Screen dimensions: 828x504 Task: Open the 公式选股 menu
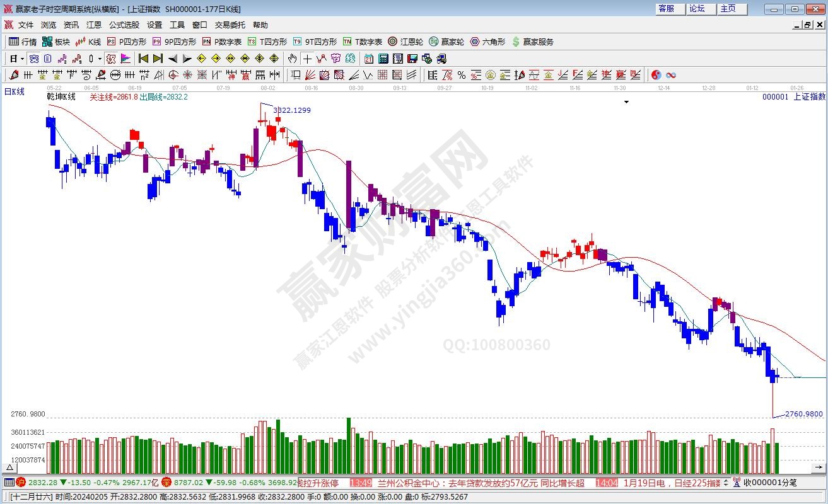[x=124, y=25]
